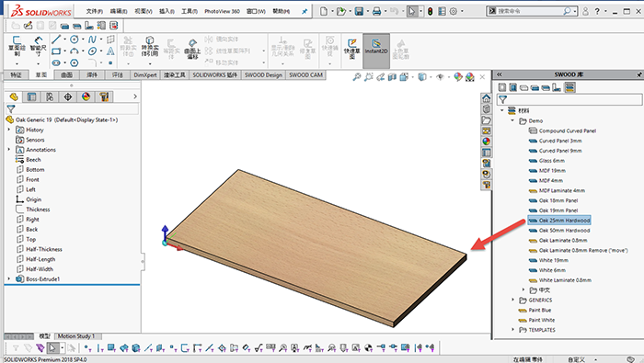Select the Straight Slot tool
This screenshot has height=363, width=644.
(x=56, y=62)
